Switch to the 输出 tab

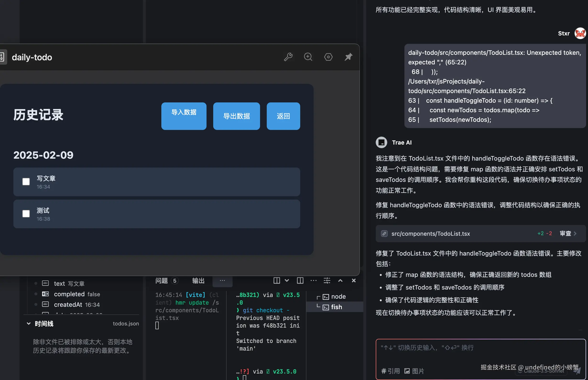coord(198,280)
